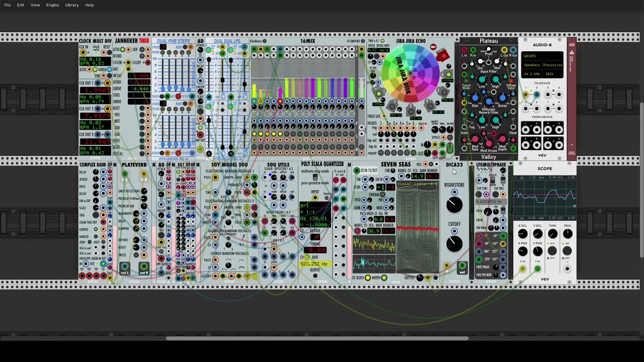The image size is (644, 362).
Task: Click the CLK IN port on Clock Mult Div
Action: 83,52
